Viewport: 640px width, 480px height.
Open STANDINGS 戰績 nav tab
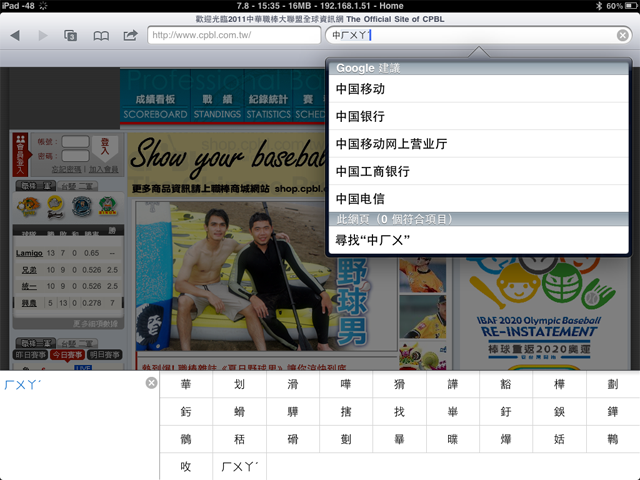[217, 106]
